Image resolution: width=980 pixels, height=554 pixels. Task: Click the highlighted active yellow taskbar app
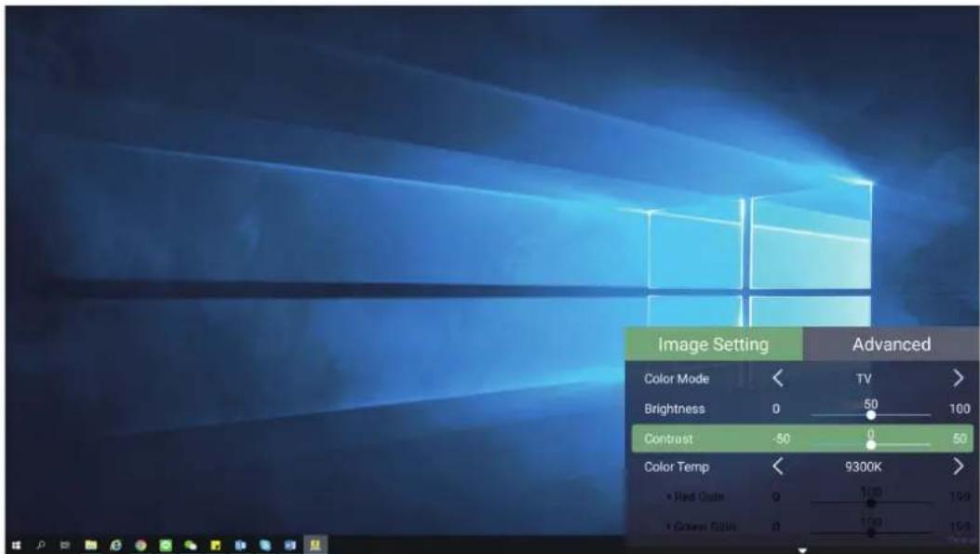[x=315, y=545]
